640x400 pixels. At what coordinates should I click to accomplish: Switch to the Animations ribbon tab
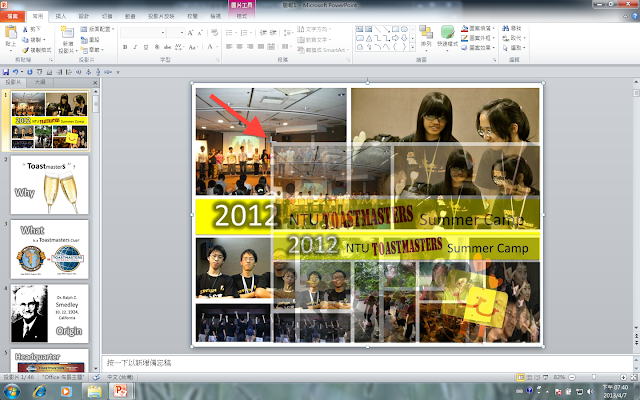click(x=130, y=16)
